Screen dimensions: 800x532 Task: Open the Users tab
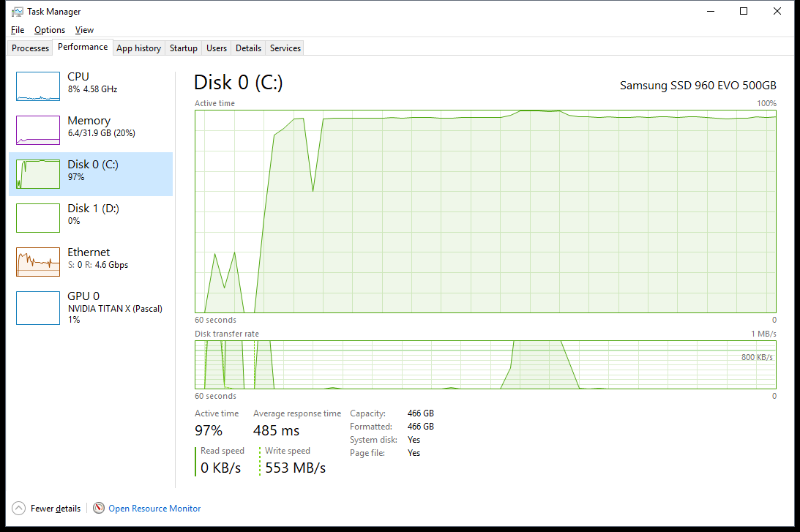click(217, 48)
